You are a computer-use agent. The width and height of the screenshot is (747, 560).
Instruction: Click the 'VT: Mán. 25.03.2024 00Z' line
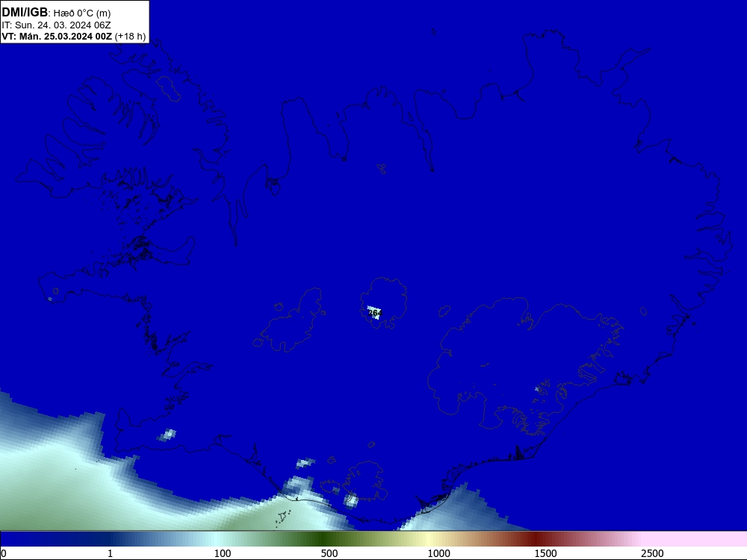click(57, 36)
